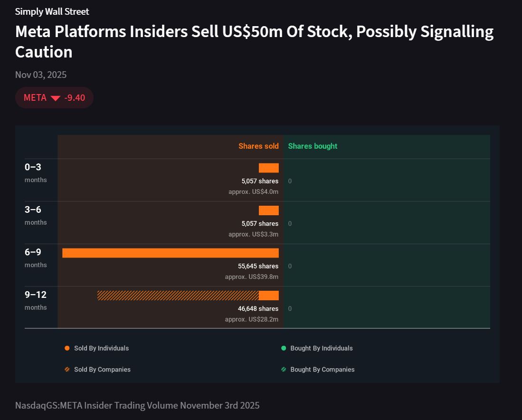Select the Shares bought column header

313,146
